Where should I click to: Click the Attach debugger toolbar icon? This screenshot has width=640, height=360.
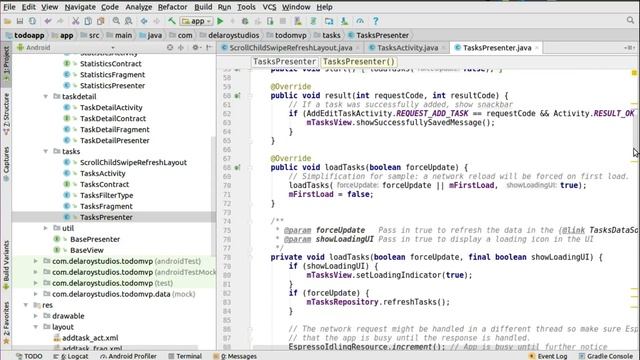[x=270, y=21]
